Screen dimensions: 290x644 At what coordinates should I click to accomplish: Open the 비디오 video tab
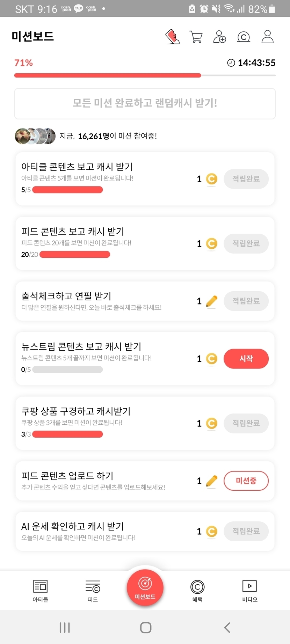pyautogui.click(x=249, y=591)
